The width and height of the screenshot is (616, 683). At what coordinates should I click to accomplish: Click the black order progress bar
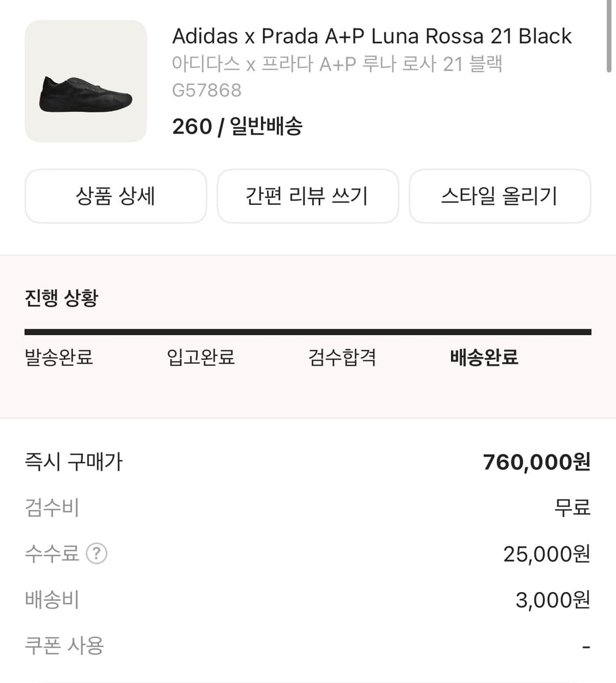308,332
